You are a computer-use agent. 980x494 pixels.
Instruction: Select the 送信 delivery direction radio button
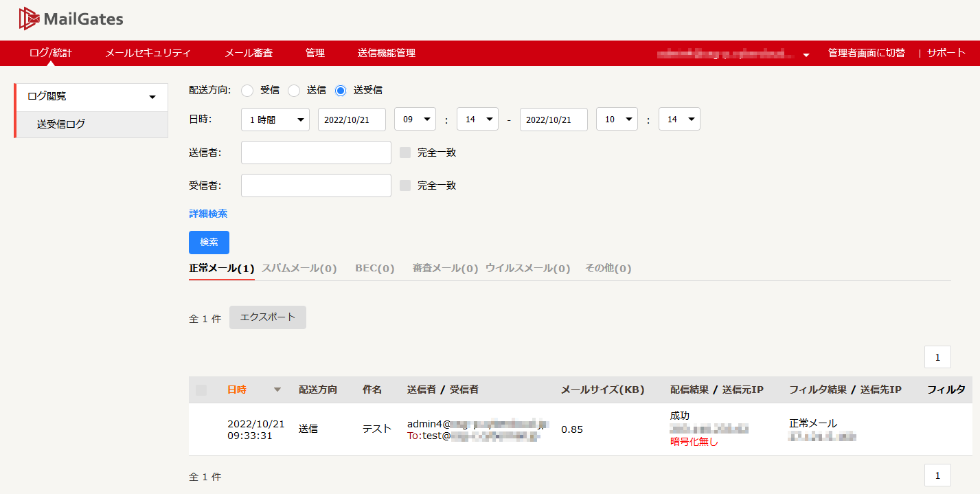[x=294, y=90]
